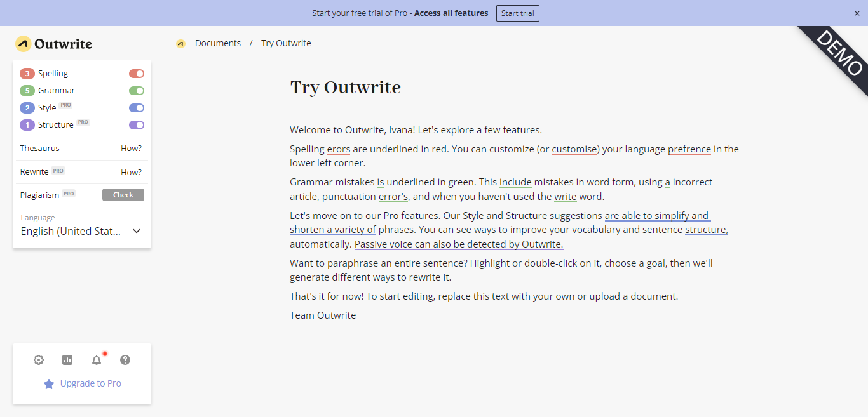Click the Upgrade to Pro star icon
The image size is (868, 417).
49,384
